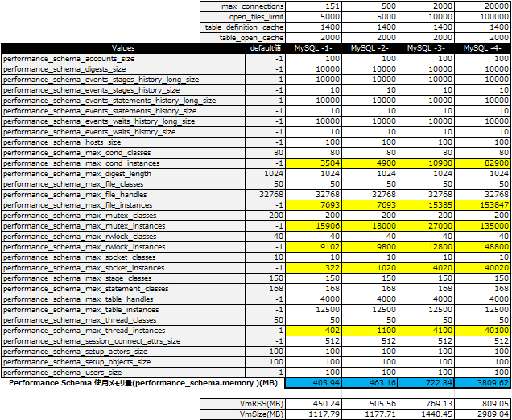
Task: Select performance_schema_max_file_instances label
Action: 123,205
